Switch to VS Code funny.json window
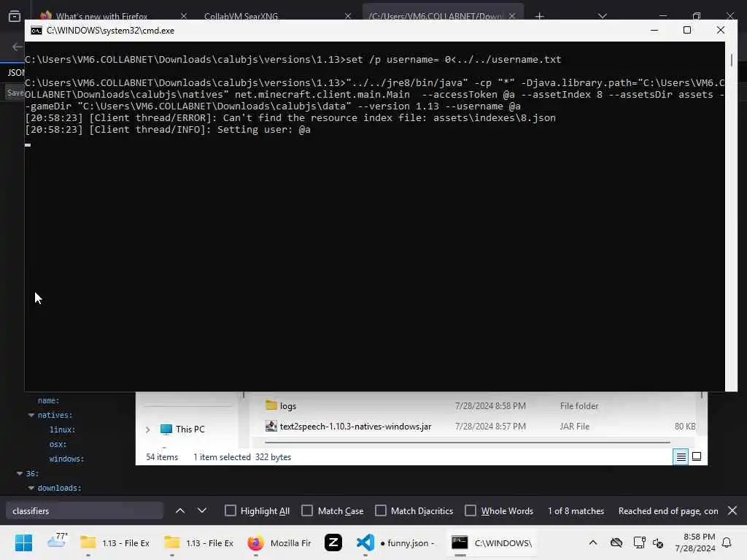Image resolution: width=747 pixels, height=560 pixels. click(x=395, y=542)
